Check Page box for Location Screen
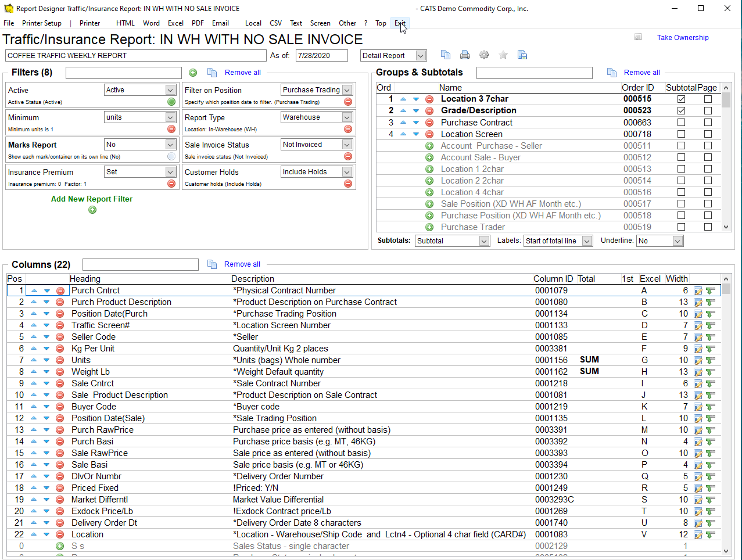Viewport: 742px width, 560px height. pos(708,134)
